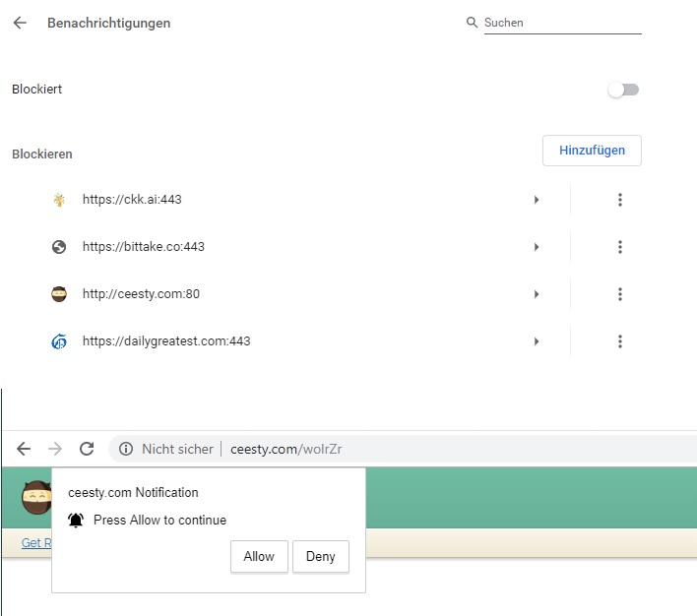Select the https://ckk.ai:443 entry text
The image size is (697, 616).
pyautogui.click(x=132, y=199)
